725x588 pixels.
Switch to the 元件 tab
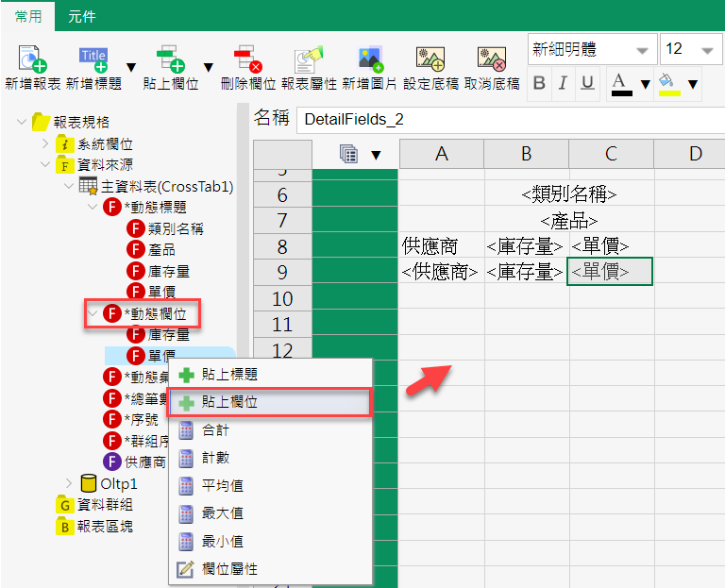82,16
